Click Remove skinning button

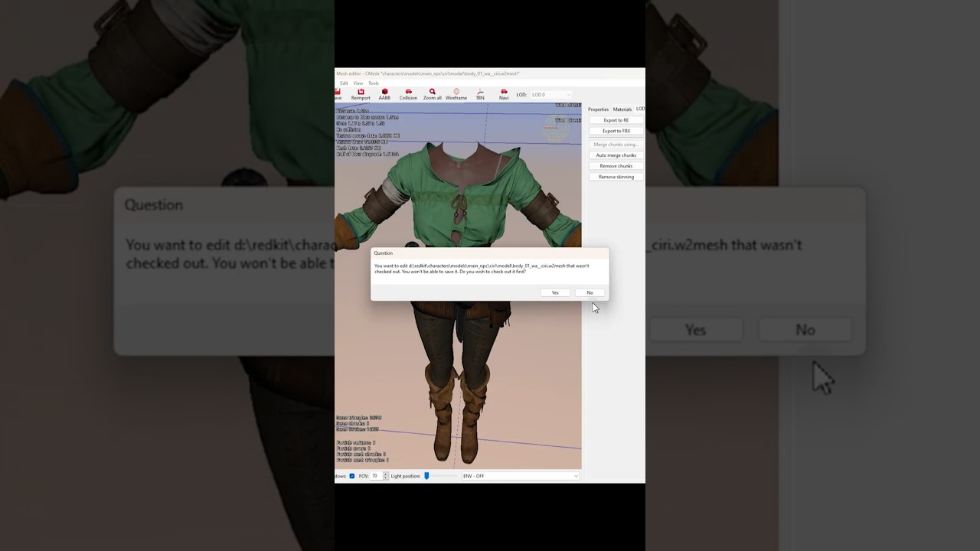pos(616,177)
